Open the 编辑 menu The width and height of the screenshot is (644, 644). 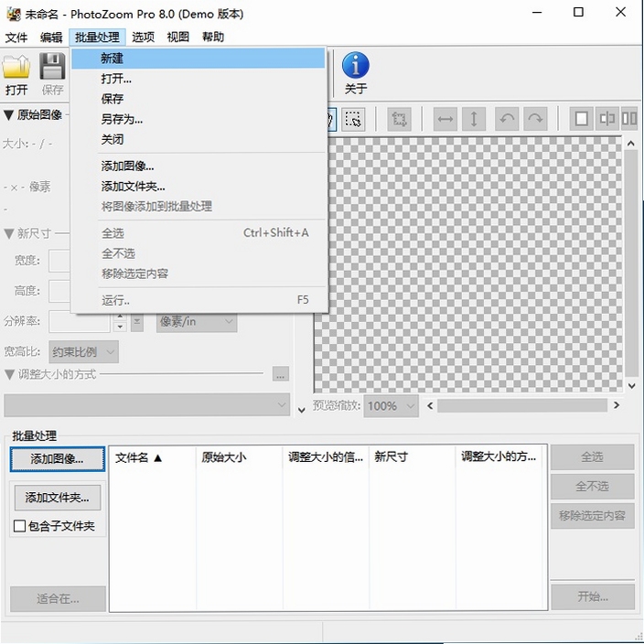click(x=51, y=38)
